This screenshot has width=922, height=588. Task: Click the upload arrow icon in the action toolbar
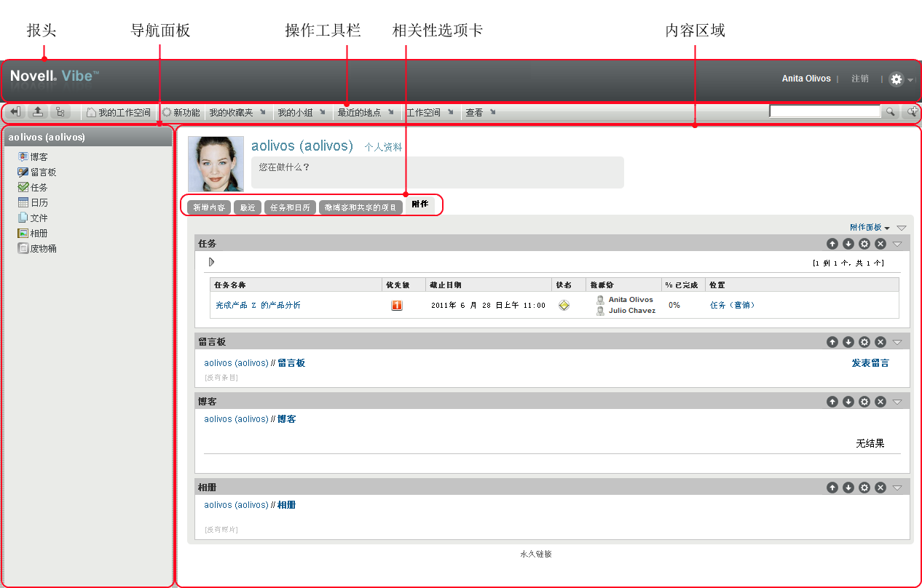[x=38, y=112]
